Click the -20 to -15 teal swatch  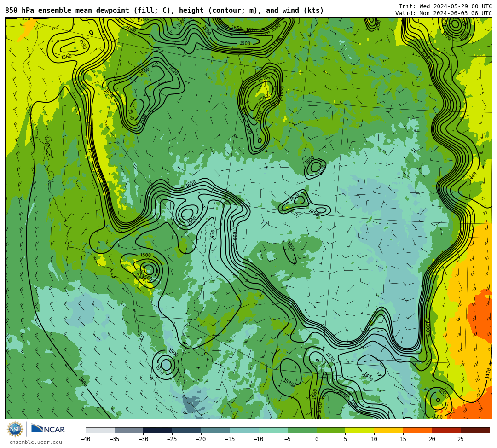click(215, 430)
